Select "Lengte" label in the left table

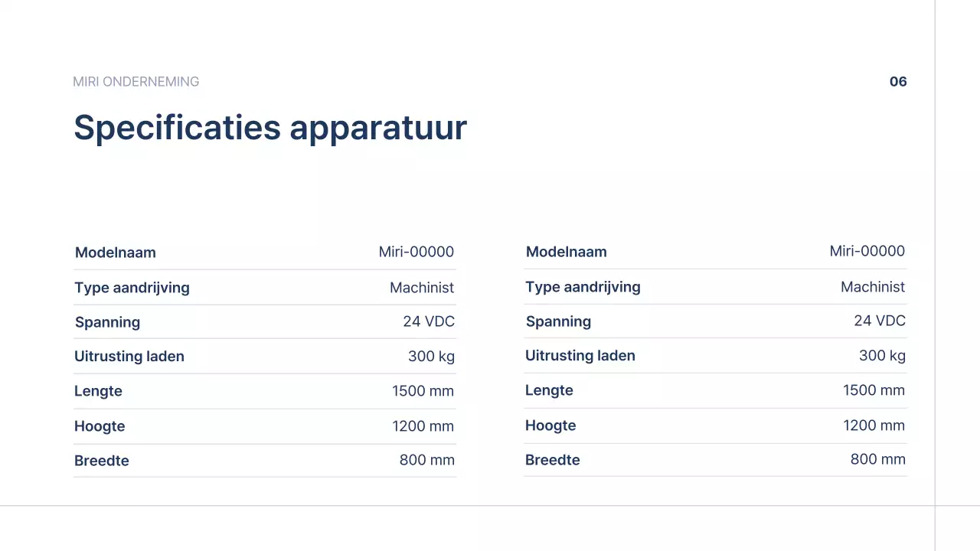click(98, 391)
